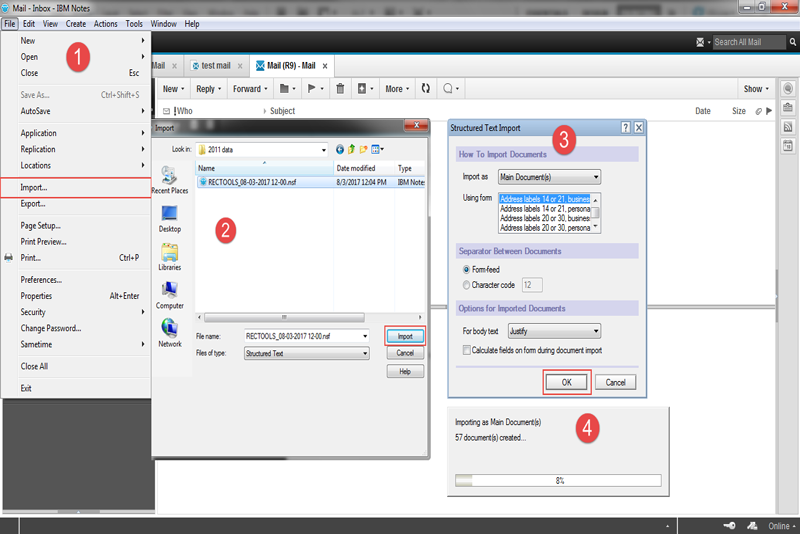Click the Reply button in mail toolbar
Screen dimensions: 800x534
coord(209,89)
